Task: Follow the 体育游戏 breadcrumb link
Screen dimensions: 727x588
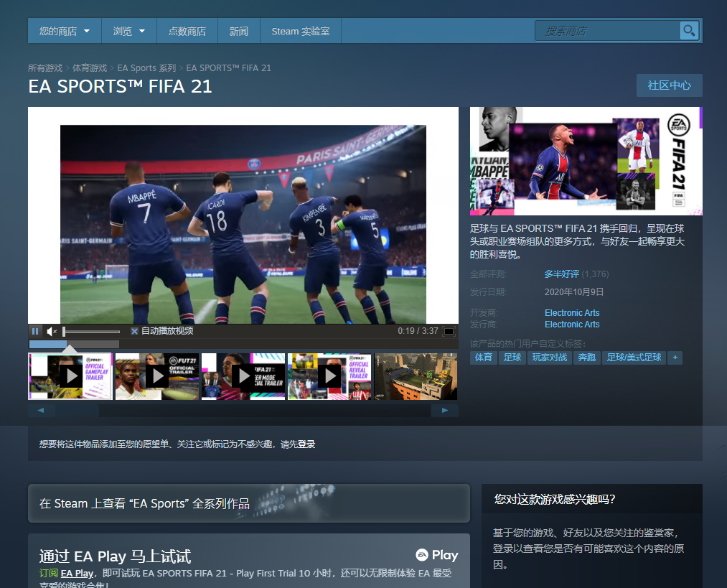Action: pos(90,68)
